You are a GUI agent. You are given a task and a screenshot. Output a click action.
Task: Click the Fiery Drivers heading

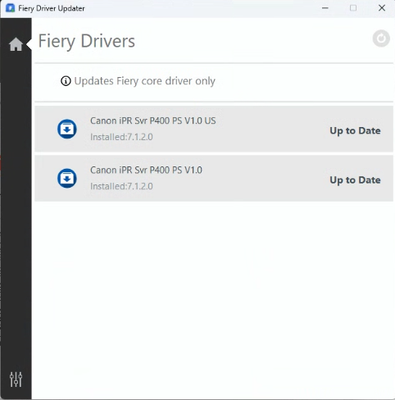pos(87,42)
